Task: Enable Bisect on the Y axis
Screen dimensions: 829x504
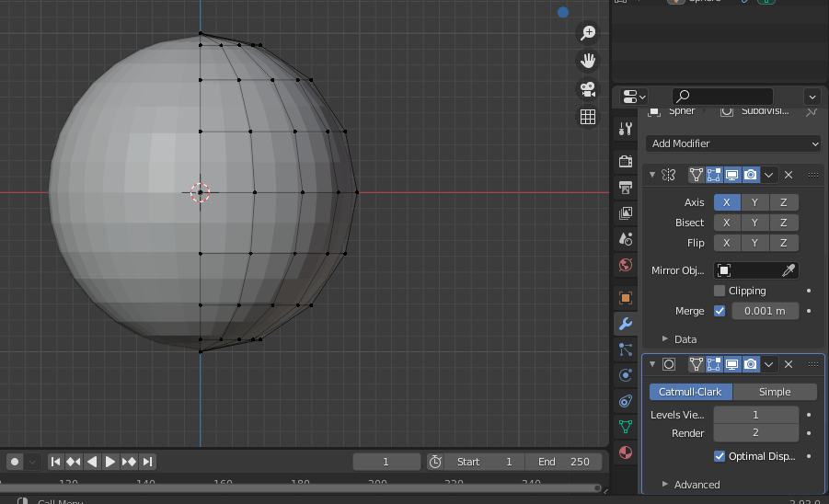Action: (x=754, y=223)
